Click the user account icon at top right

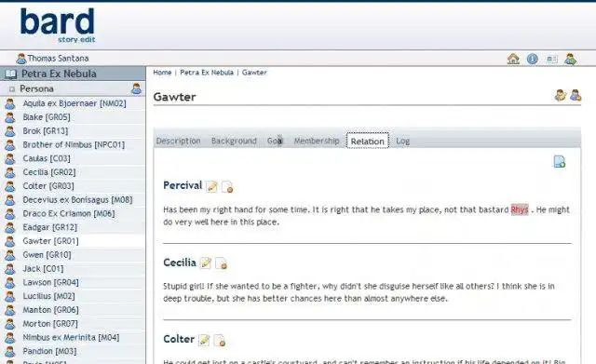[x=570, y=59]
